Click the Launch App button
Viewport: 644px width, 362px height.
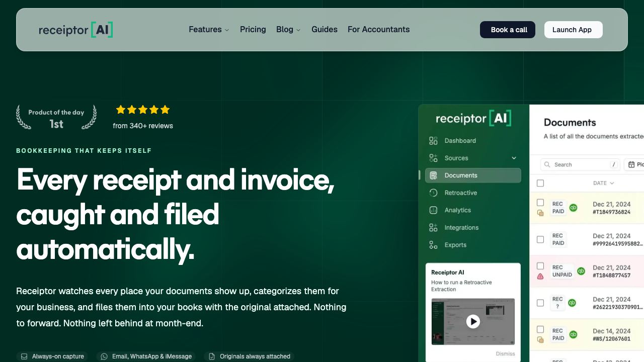click(x=574, y=30)
